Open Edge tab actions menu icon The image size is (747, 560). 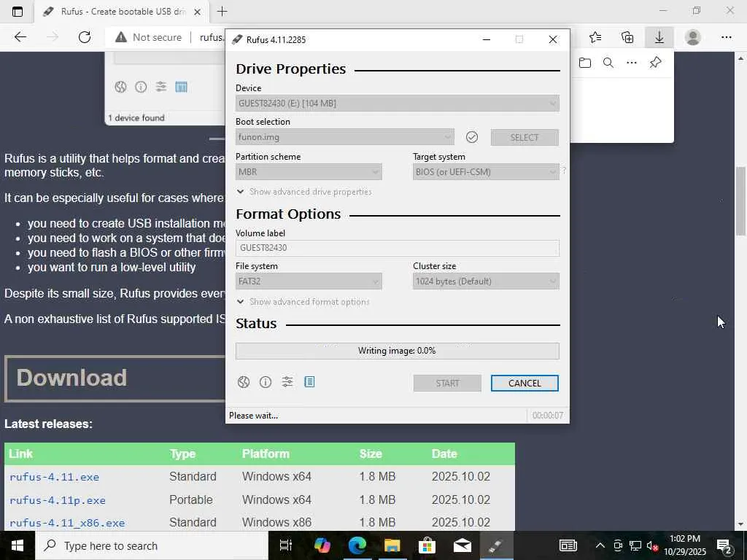tap(18, 12)
